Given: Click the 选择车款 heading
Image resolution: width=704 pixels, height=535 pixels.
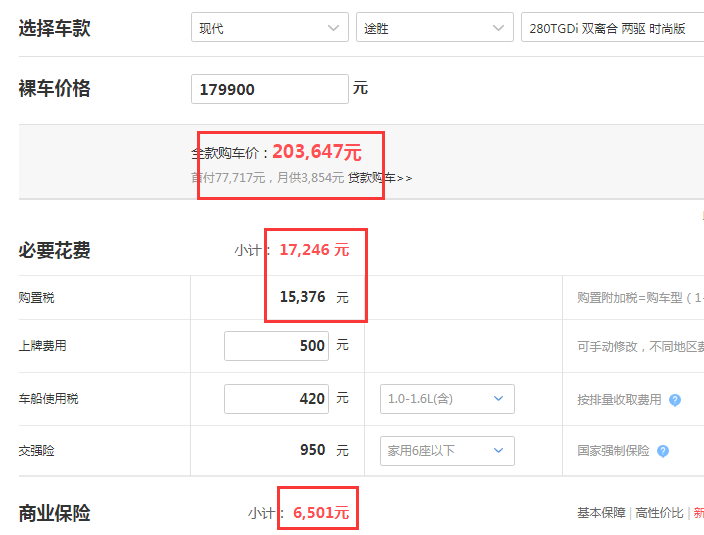Looking at the screenshot, I should 54,28.
